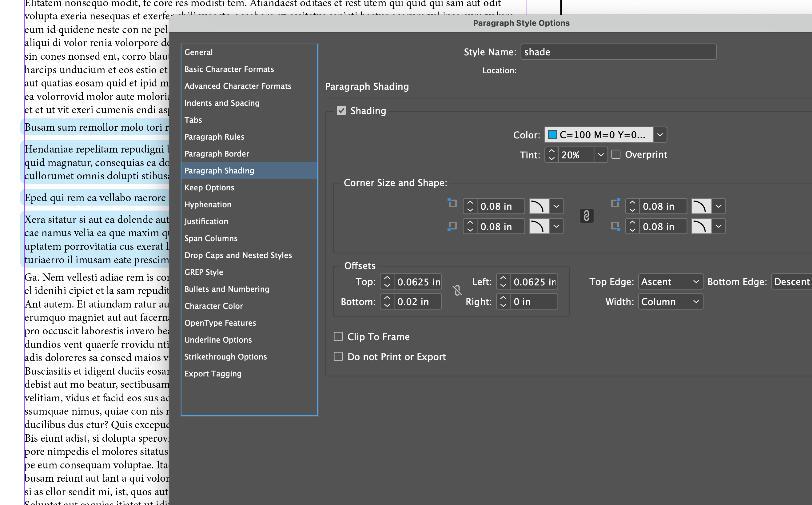Switch to the Keep Options section
Image resolution: width=812 pixels, height=505 pixels.
[209, 187]
